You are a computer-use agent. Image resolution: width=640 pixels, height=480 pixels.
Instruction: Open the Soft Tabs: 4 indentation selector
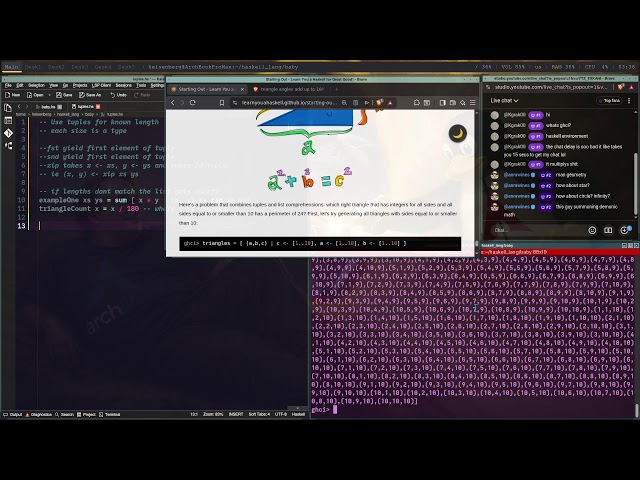pos(259,414)
